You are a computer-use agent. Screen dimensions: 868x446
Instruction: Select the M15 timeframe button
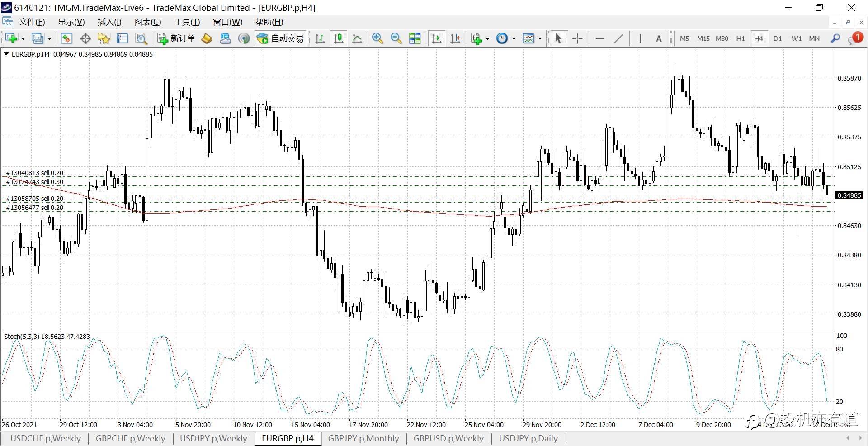point(703,38)
